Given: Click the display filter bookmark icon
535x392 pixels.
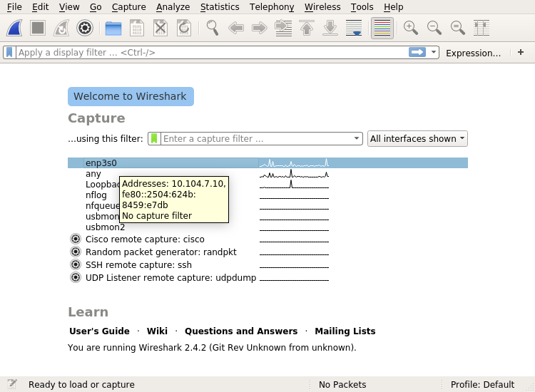Looking at the screenshot, I should click(9, 53).
